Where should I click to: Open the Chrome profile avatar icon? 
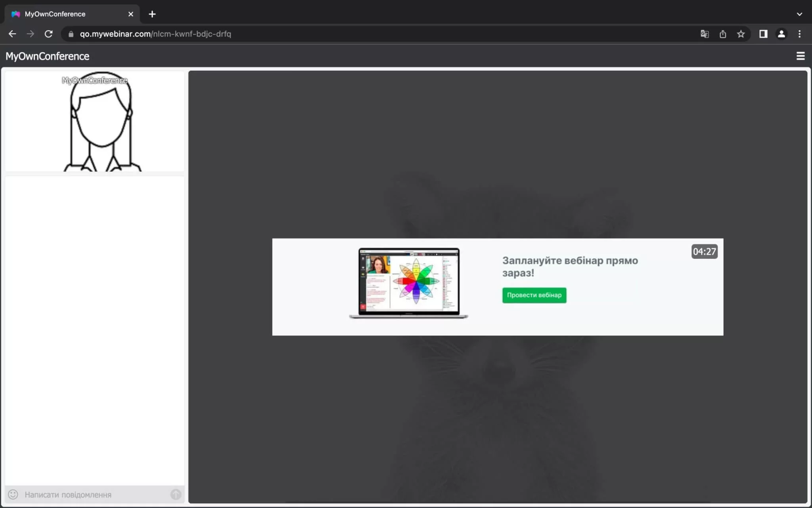click(781, 34)
